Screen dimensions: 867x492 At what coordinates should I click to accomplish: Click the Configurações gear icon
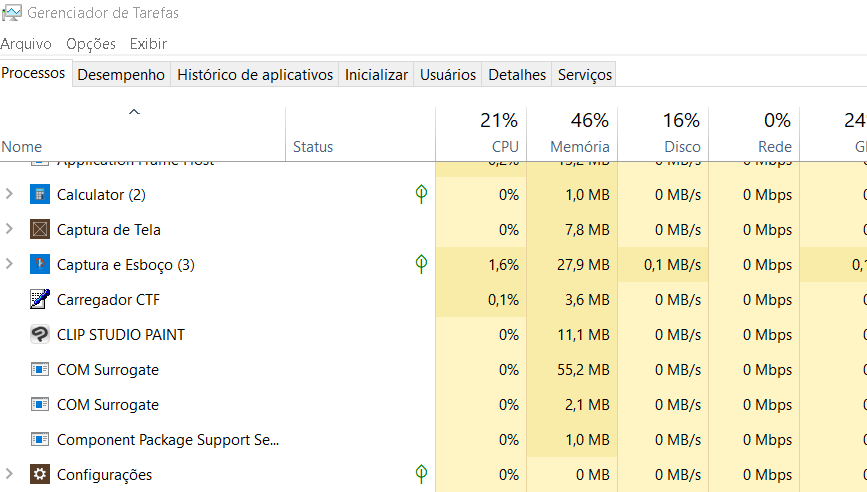tap(40, 474)
